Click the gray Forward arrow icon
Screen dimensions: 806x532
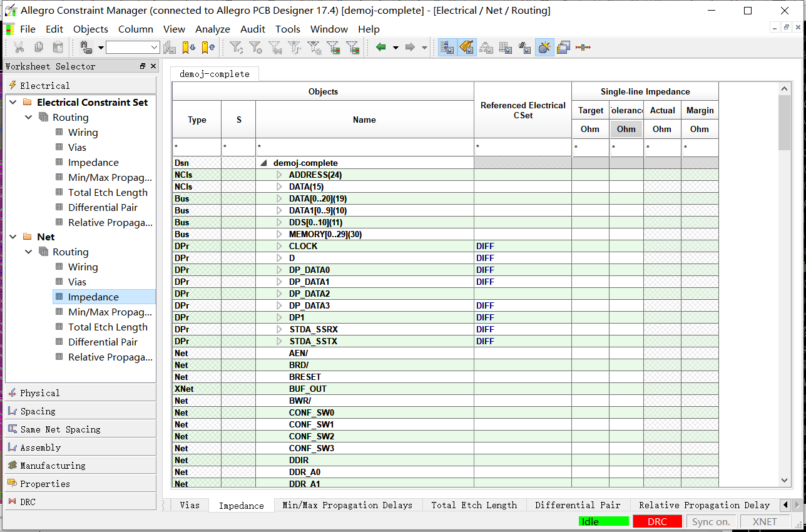click(410, 47)
